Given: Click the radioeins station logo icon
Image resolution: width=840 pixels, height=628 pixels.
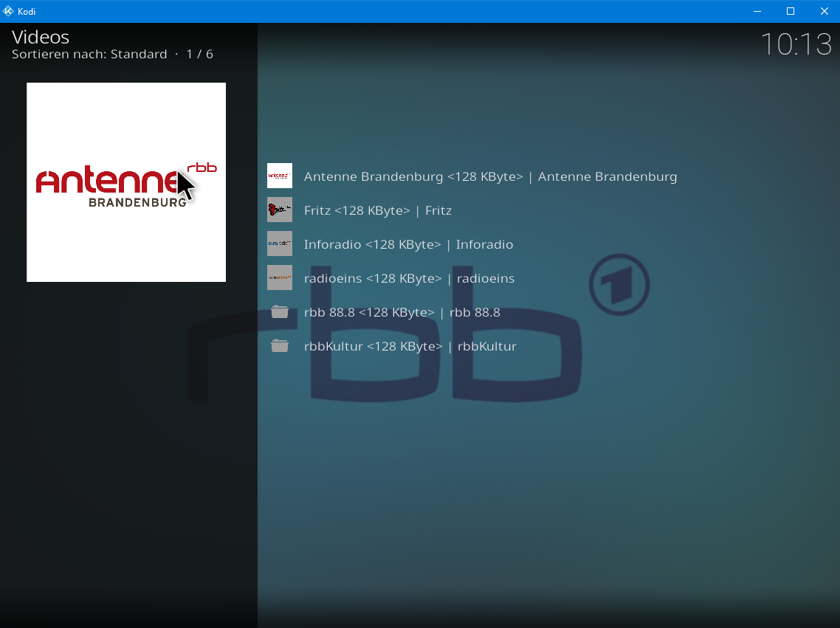Looking at the screenshot, I should [280, 277].
